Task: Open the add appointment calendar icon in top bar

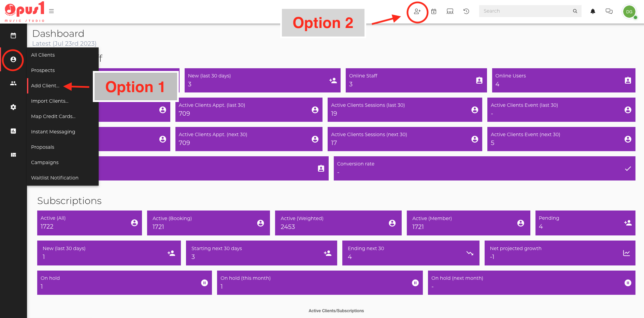Action: point(434,11)
